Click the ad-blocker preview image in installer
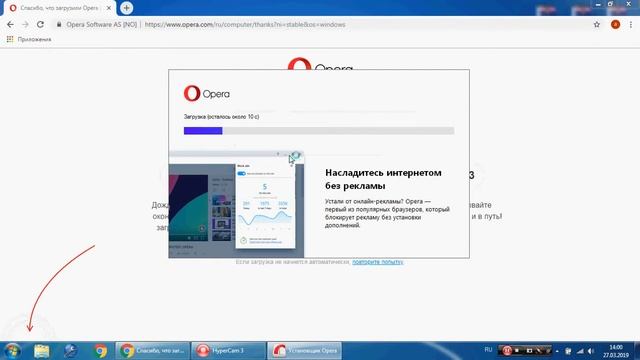The height and width of the screenshot is (360, 640). point(236,204)
